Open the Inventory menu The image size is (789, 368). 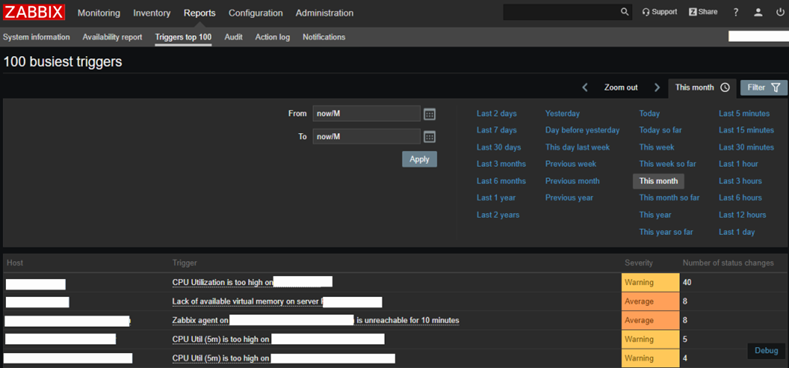click(x=151, y=13)
